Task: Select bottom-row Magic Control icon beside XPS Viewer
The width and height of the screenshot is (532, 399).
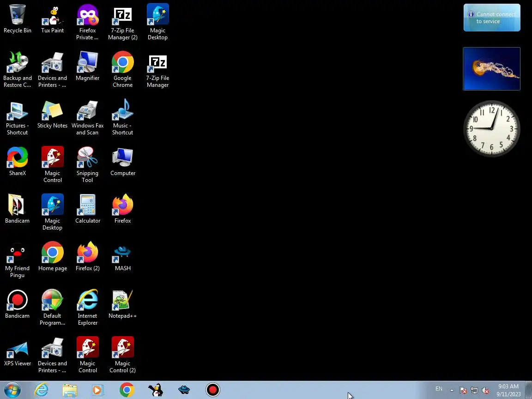Action: tap(88, 355)
